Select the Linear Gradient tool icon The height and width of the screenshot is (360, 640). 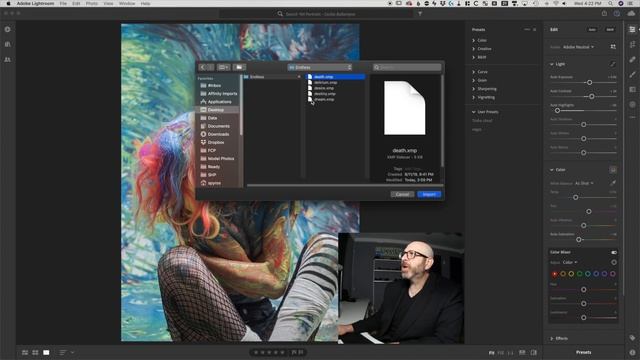[632, 89]
